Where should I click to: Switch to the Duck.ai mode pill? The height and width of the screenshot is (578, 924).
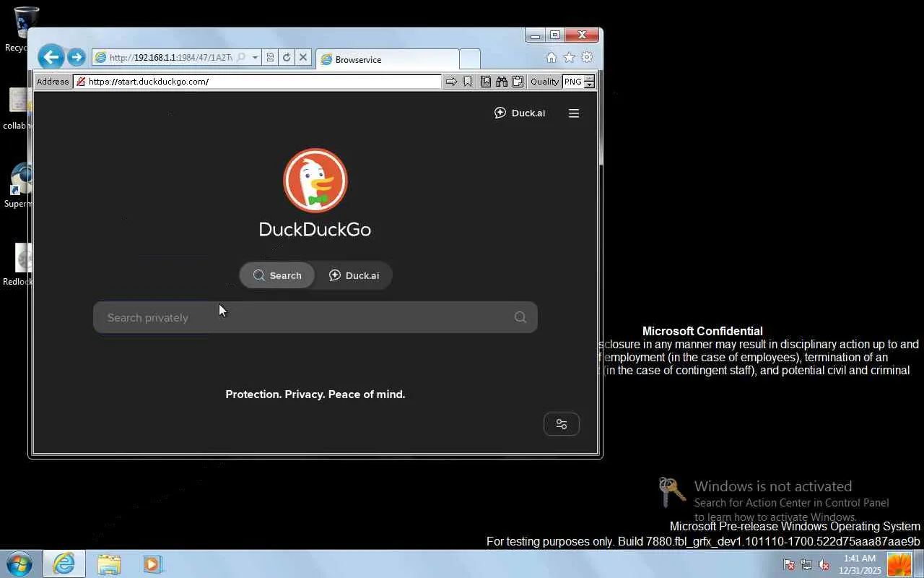point(354,275)
